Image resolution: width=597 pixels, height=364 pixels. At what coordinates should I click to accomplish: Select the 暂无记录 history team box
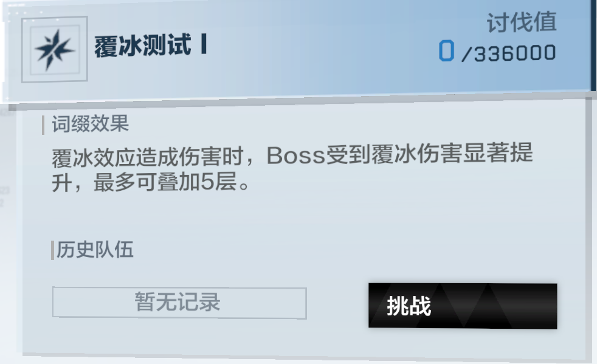pos(179,303)
